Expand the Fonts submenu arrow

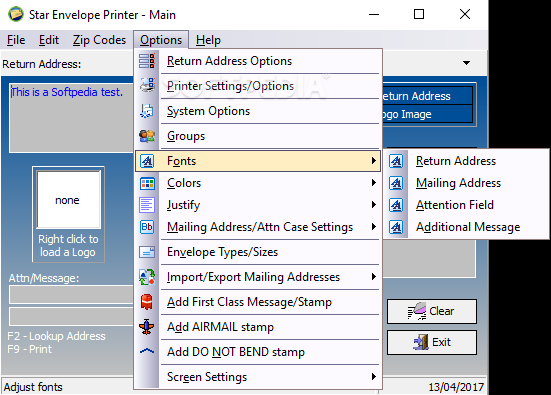tap(374, 161)
